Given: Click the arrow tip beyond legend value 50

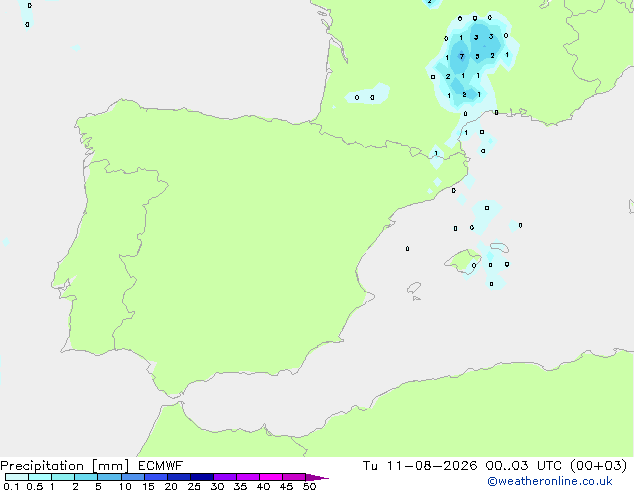Looking at the screenshot, I should 317,477.
